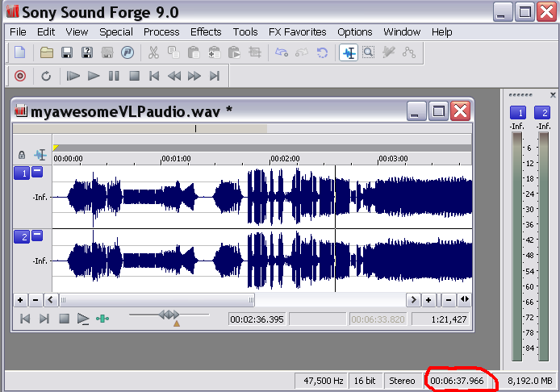Stop in data window transport
The width and height of the screenshot is (560, 392).
[64, 319]
